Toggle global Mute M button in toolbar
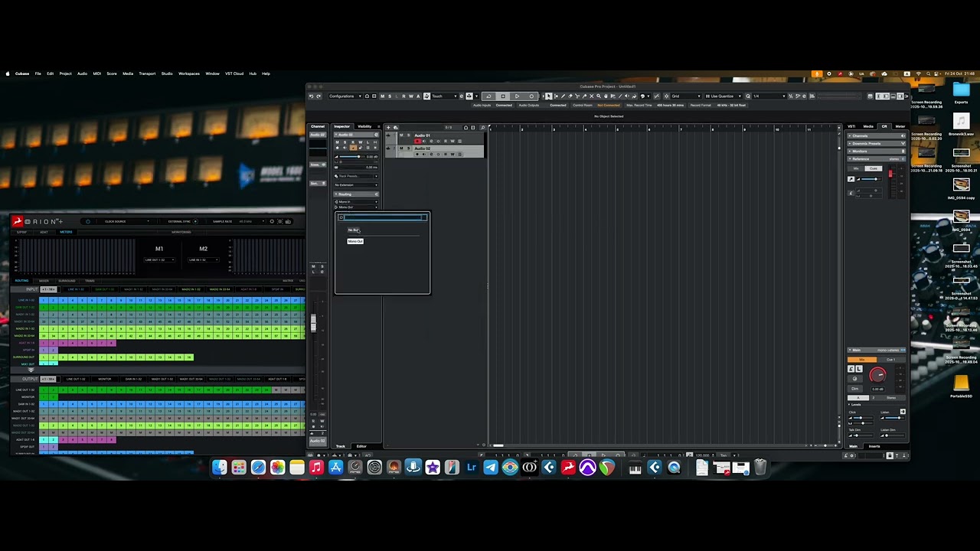 382,96
